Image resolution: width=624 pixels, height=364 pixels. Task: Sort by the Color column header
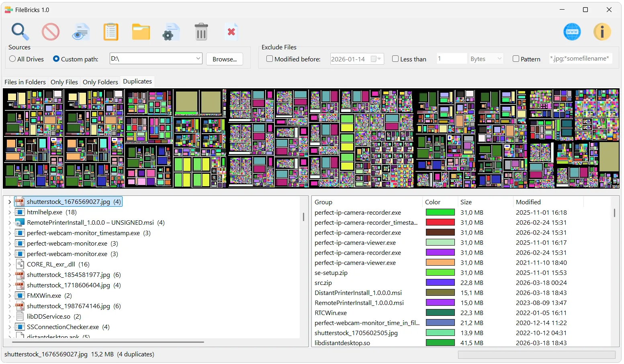(x=440, y=202)
